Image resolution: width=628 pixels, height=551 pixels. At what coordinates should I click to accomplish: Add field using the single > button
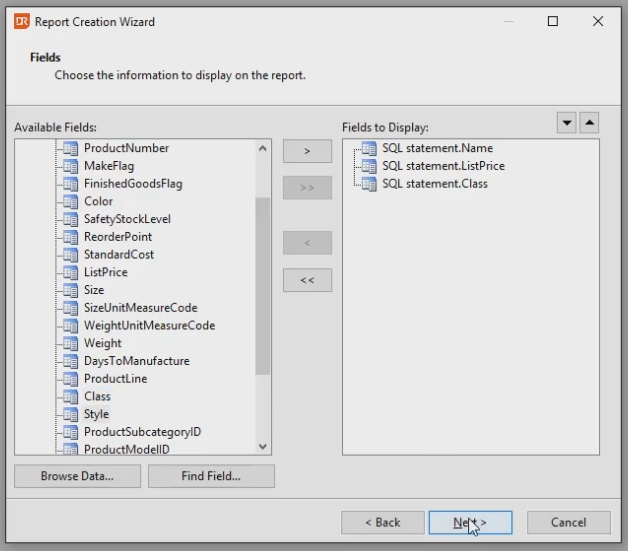tap(307, 151)
